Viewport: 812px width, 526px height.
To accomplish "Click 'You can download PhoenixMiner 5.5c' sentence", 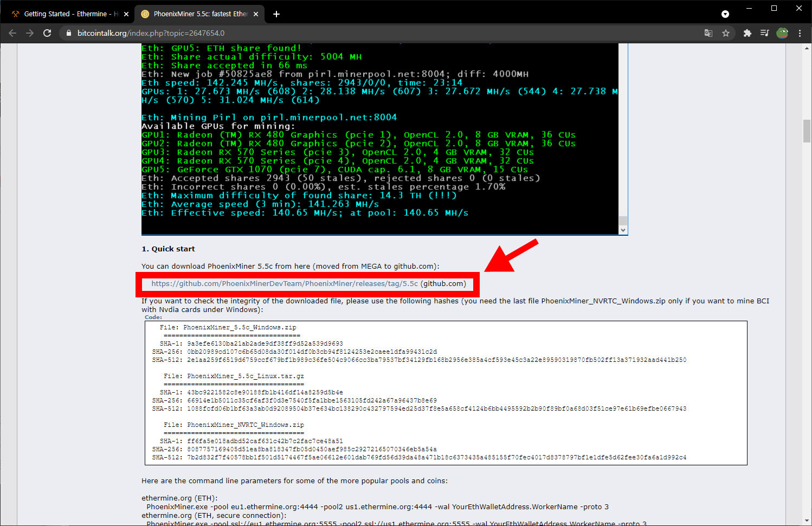I will tap(291, 266).
